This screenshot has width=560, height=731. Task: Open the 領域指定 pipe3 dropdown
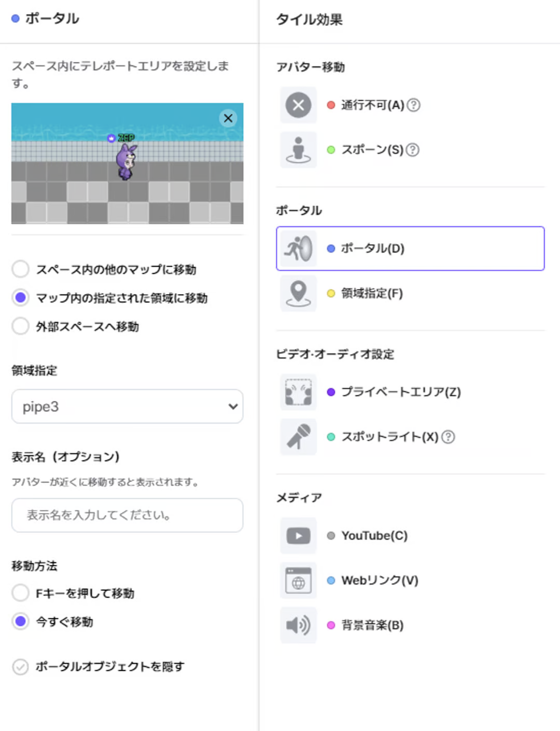coord(127,406)
